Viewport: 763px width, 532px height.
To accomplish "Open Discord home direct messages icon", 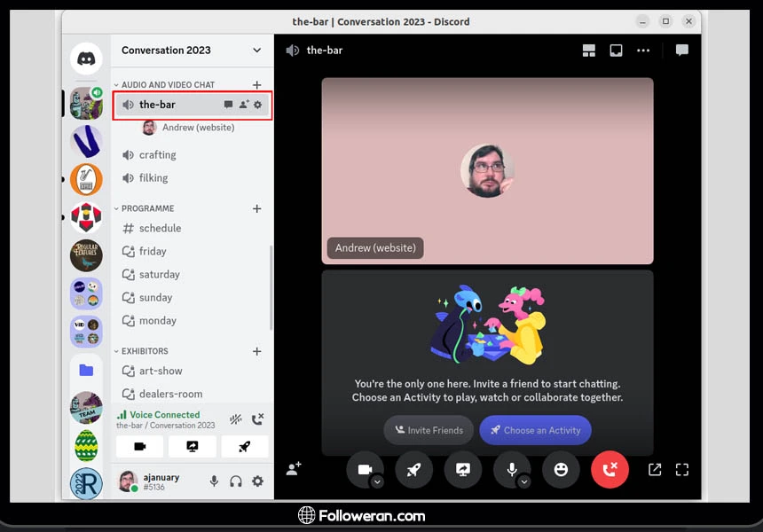I will (x=86, y=59).
